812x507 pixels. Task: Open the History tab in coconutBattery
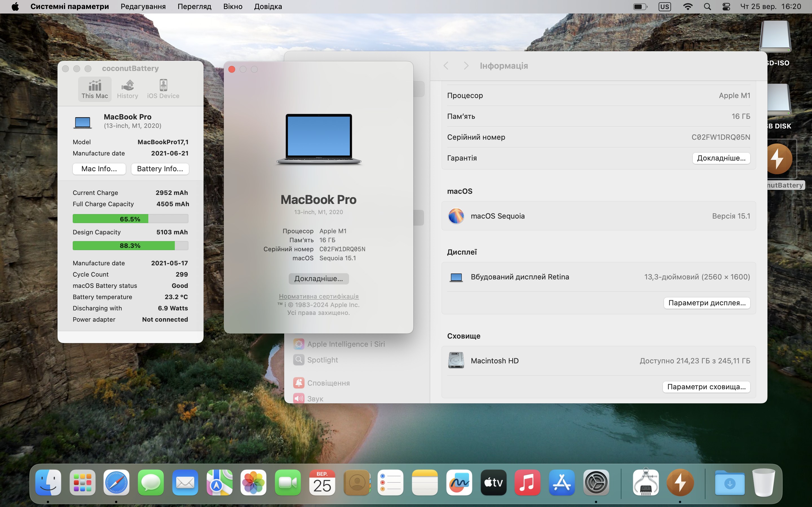127,89
